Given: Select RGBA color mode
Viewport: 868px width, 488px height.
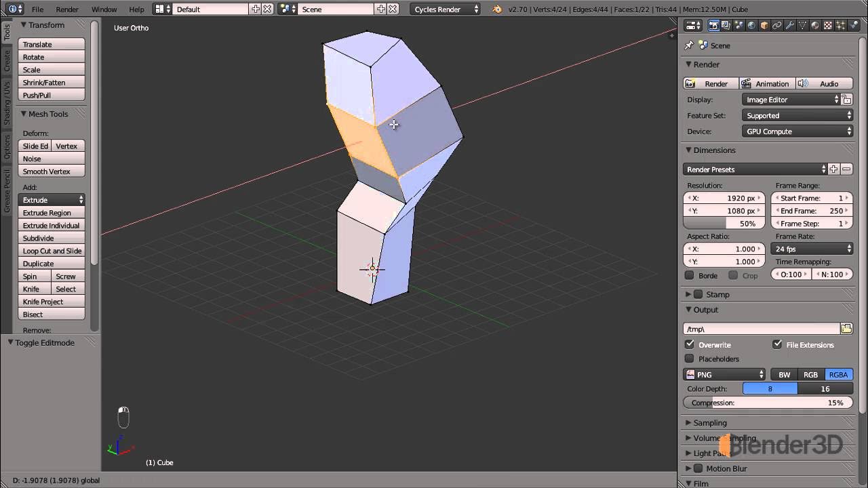Looking at the screenshot, I should 839,375.
